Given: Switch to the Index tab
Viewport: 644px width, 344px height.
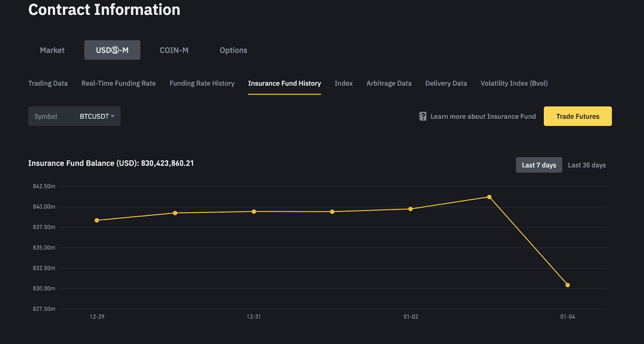Looking at the screenshot, I should [x=343, y=83].
